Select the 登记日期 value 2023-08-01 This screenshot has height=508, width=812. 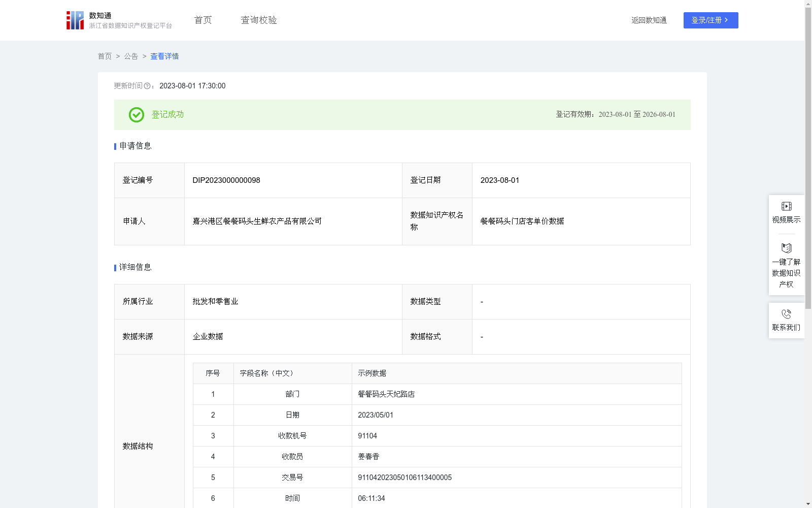click(x=500, y=180)
